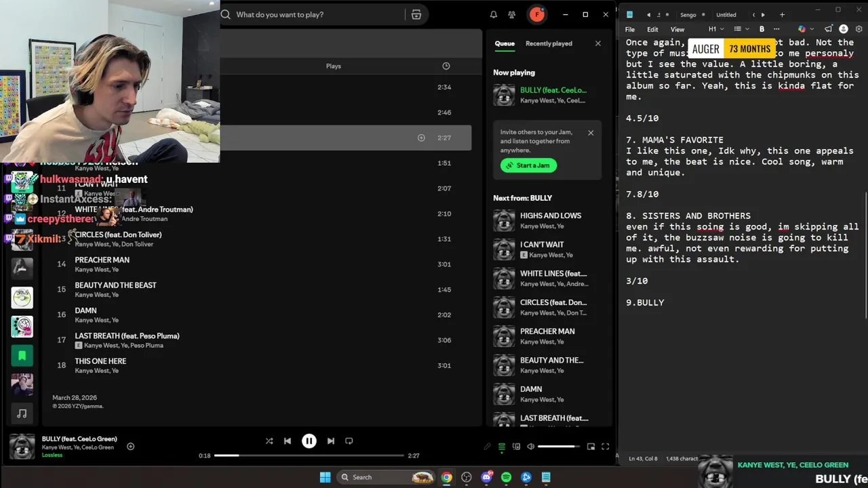Open Spotify notifications bell
This screenshot has height=488, width=868.
coord(494,14)
